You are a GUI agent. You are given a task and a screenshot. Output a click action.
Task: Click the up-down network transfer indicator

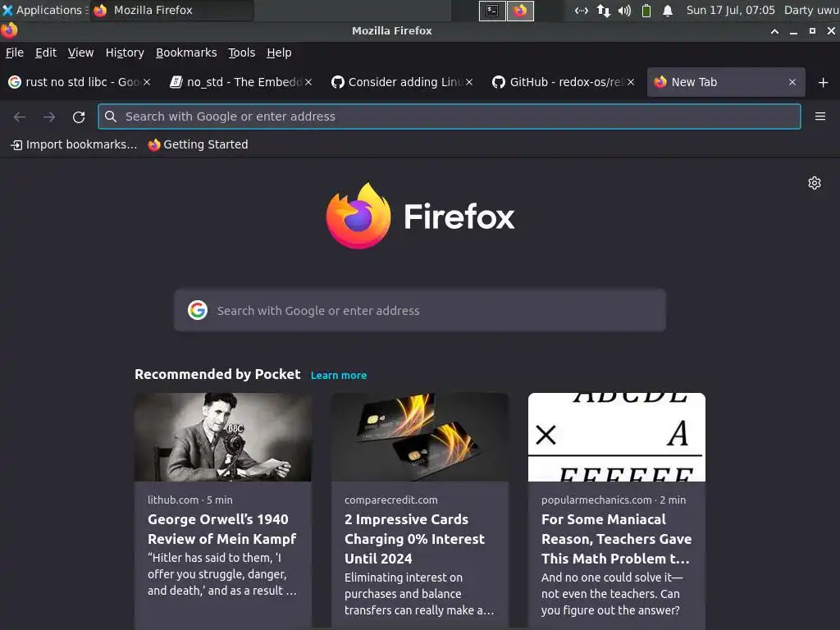tap(604, 10)
